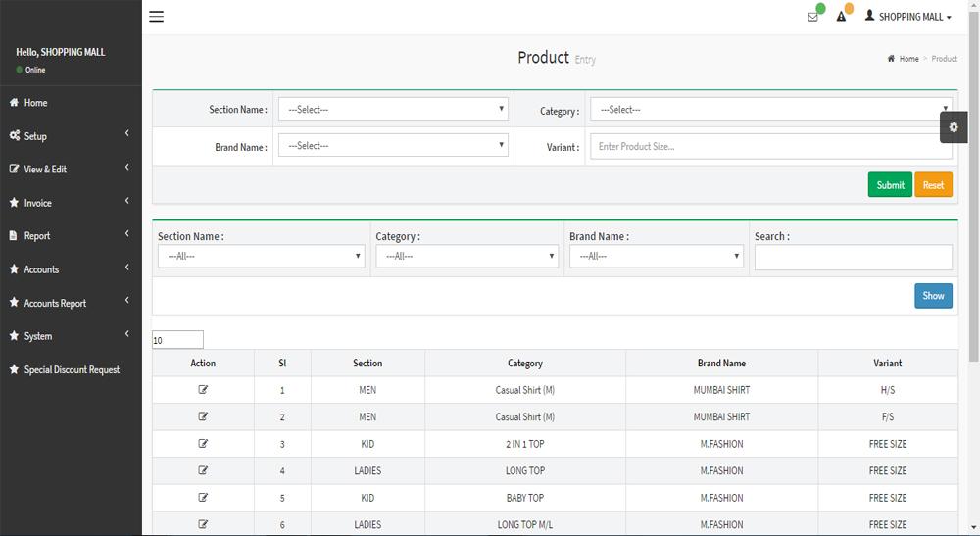Expand the Setup sidebar menu
980x536 pixels.
pos(71,135)
